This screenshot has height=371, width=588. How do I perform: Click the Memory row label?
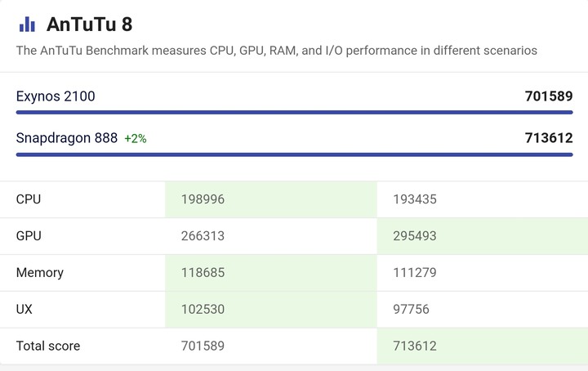pyautogui.click(x=40, y=273)
